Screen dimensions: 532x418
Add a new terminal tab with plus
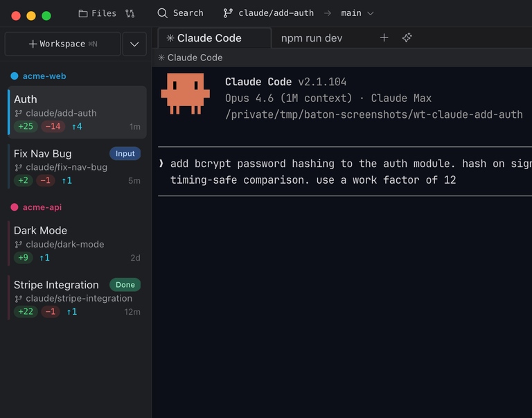[384, 37]
